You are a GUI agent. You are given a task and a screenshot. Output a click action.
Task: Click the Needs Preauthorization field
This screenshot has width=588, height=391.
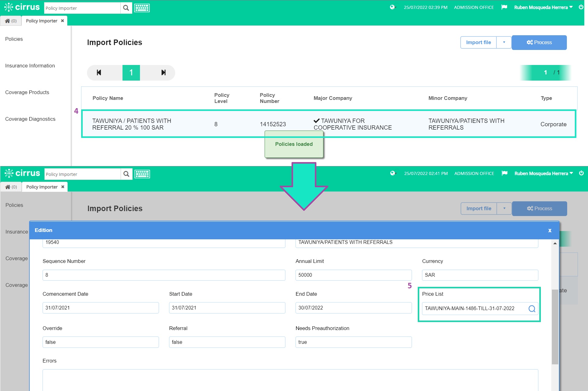[353, 342]
